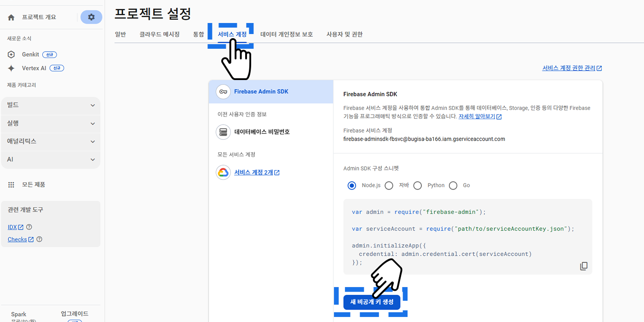Click external-link icon beside 서비스 계정 2개
This screenshot has height=322, width=644.
click(x=277, y=172)
